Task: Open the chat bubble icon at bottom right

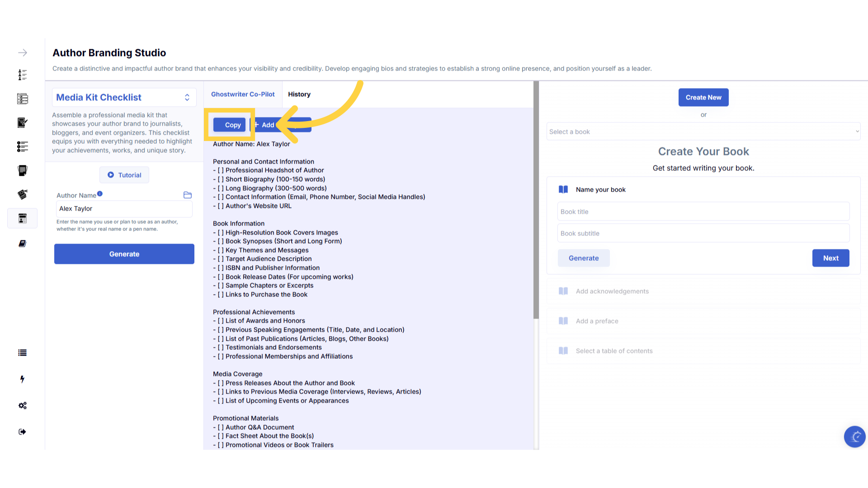Action: 854,436
